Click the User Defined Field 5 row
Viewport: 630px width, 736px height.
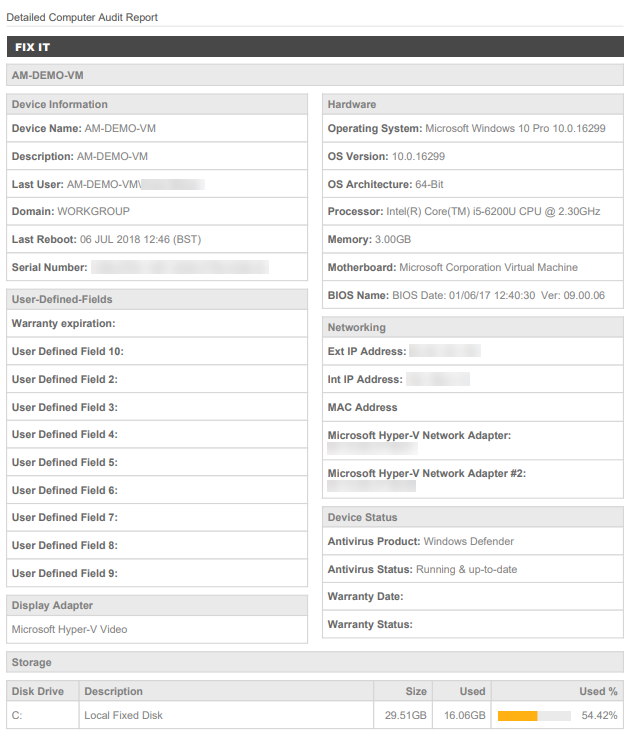[157, 462]
